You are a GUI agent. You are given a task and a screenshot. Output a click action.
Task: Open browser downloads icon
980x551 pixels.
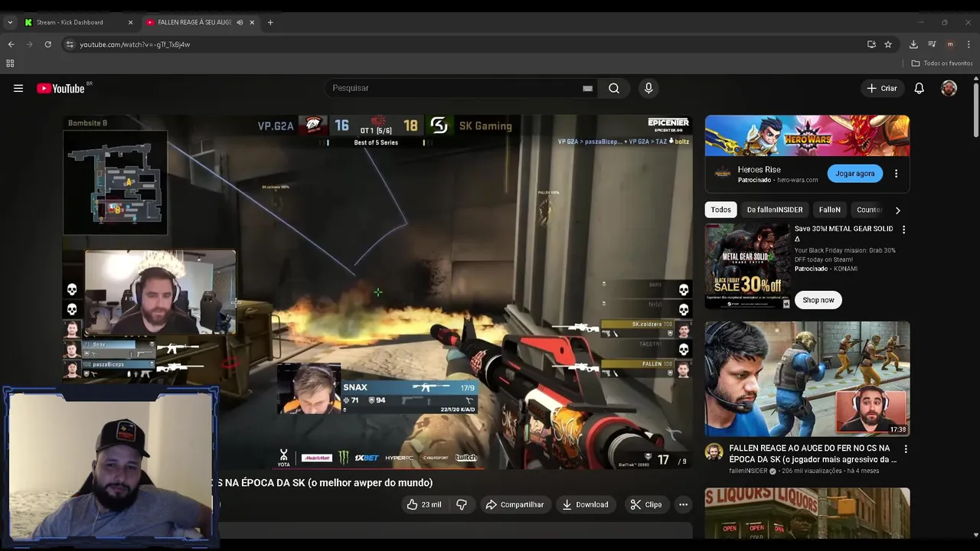coord(913,44)
